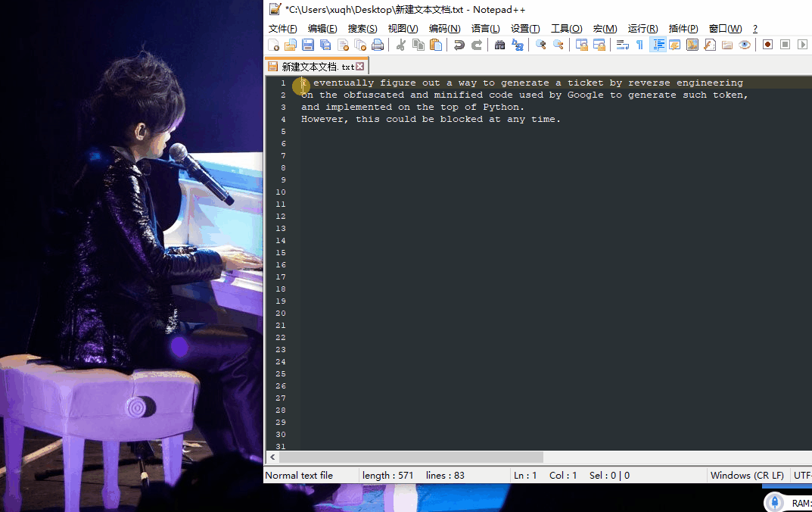This screenshot has width=812, height=512.
Task: Click the horizontal scrollbar thumb
Action: (x=411, y=457)
